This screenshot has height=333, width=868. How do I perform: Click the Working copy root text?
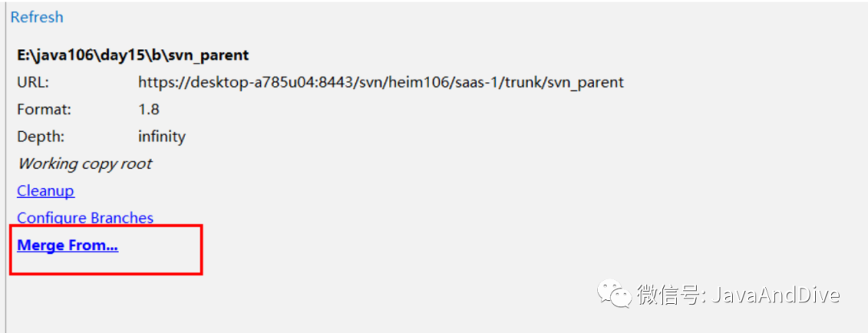pos(84,163)
